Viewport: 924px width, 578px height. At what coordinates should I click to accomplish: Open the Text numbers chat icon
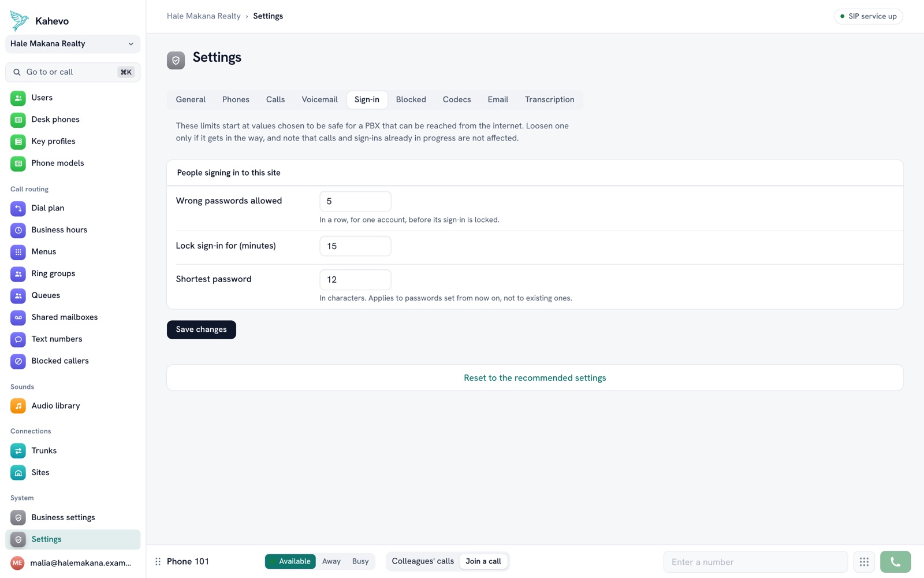pyautogui.click(x=18, y=339)
